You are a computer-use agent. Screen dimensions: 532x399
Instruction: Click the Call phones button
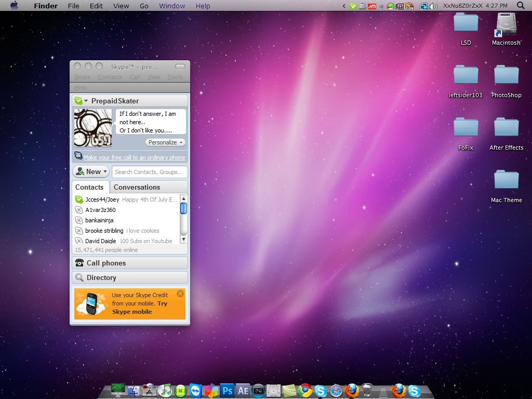130,263
